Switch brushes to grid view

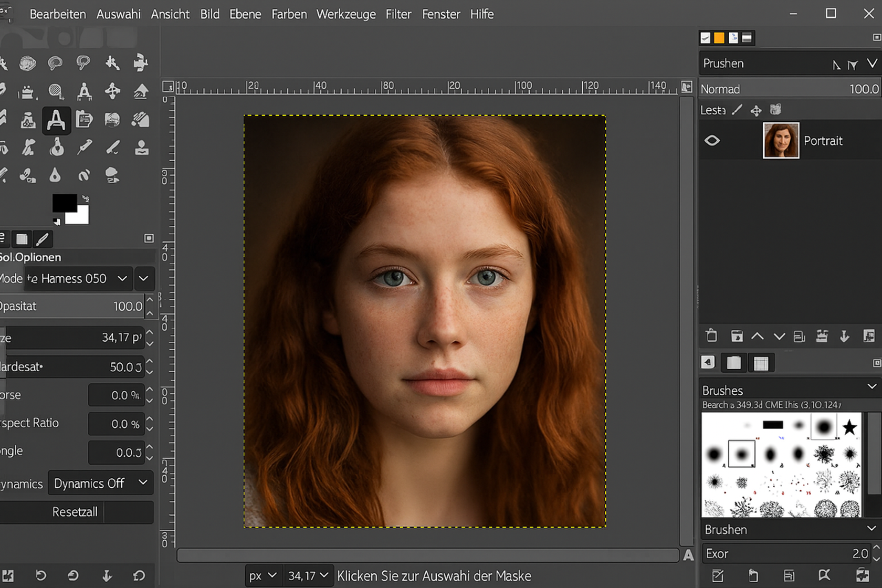point(761,362)
